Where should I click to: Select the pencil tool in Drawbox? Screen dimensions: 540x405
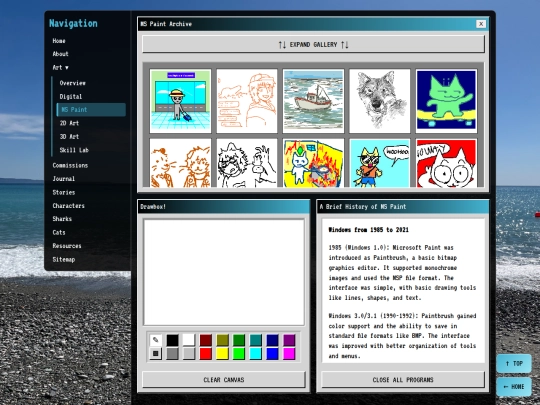pyautogui.click(x=156, y=340)
